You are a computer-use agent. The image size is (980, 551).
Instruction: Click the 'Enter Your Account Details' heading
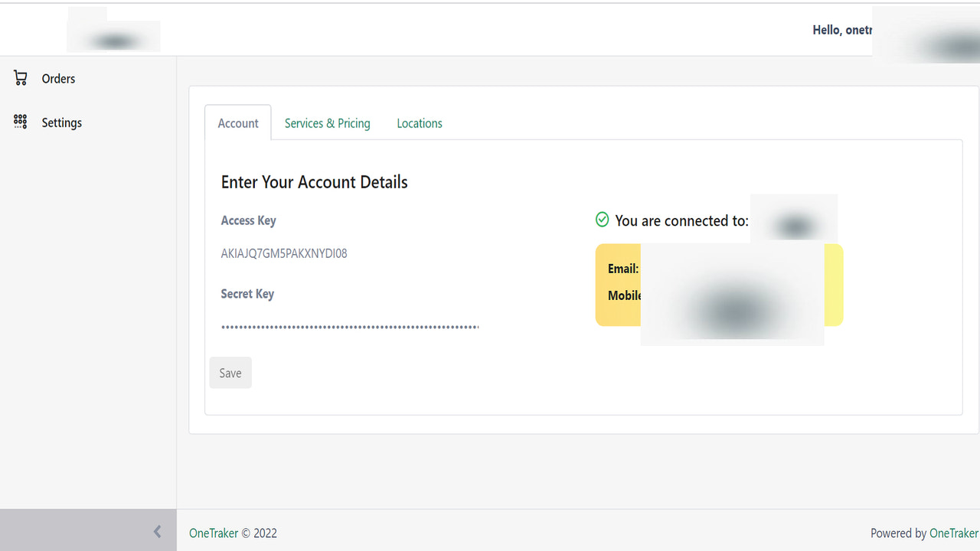pos(315,182)
